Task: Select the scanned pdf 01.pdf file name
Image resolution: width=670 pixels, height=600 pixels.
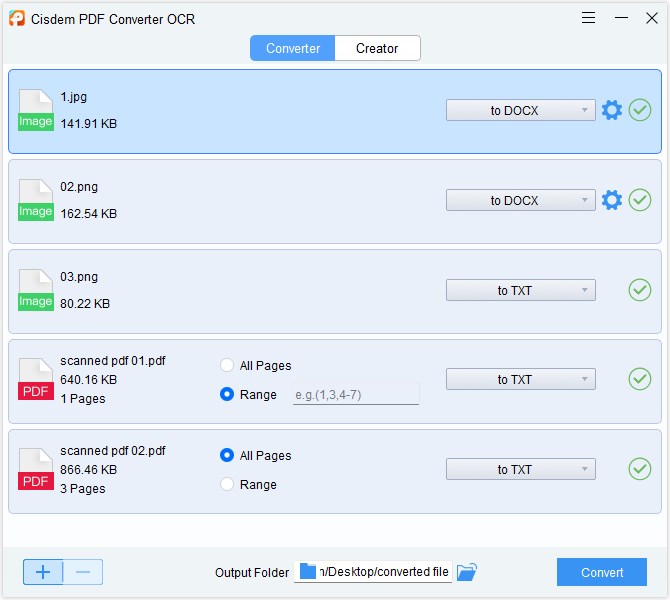Action: click(x=113, y=361)
